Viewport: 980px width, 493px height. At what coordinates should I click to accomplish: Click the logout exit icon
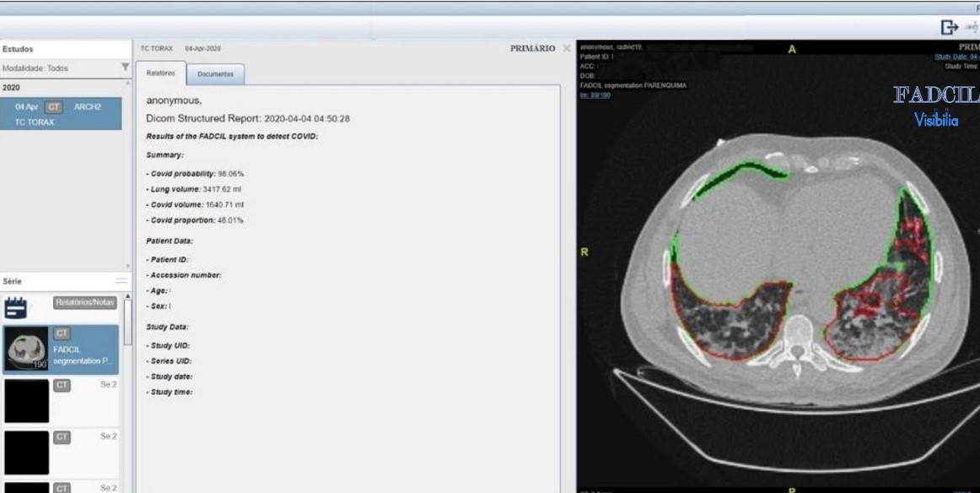coord(950,28)
